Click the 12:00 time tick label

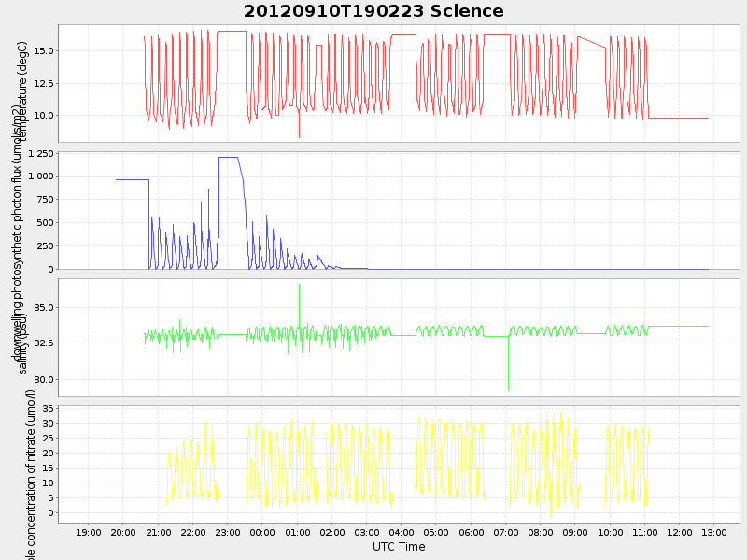coord(680,532)
